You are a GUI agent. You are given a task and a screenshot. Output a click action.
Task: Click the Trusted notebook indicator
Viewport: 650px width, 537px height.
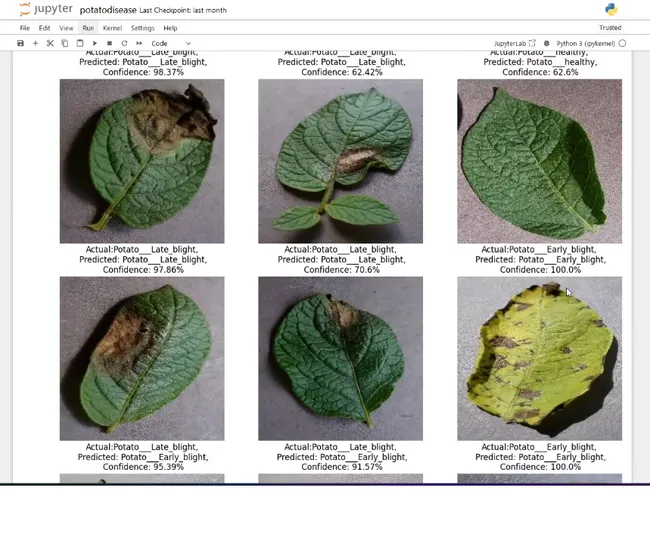(x=610, y=28)
